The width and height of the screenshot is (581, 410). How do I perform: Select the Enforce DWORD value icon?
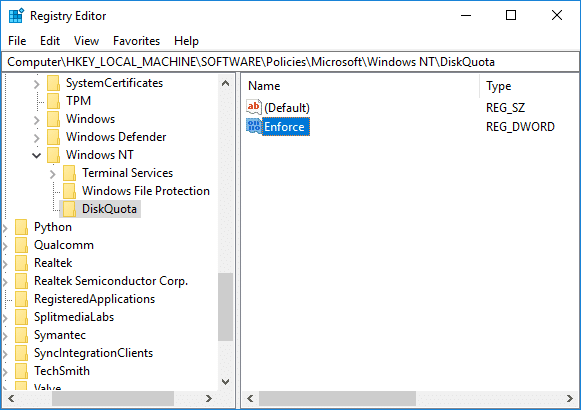(x=254, y=126)
